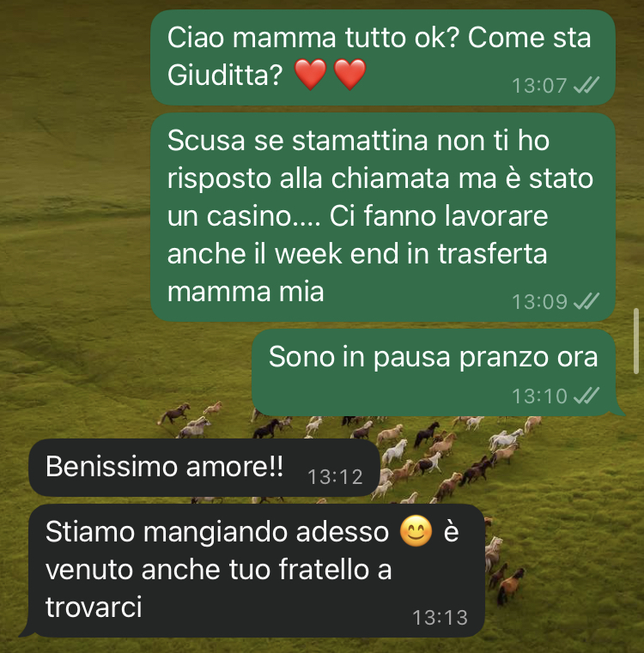Select the "Sono in pausa pranzo ora" message
The height and width of the screenshot is (653, 644).
435,372
